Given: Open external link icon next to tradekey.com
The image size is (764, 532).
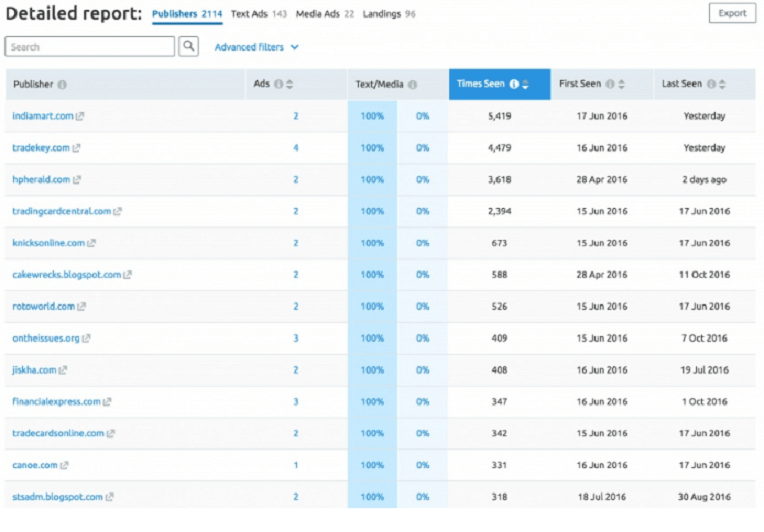Looking at the screenshot, I should 76,148.
